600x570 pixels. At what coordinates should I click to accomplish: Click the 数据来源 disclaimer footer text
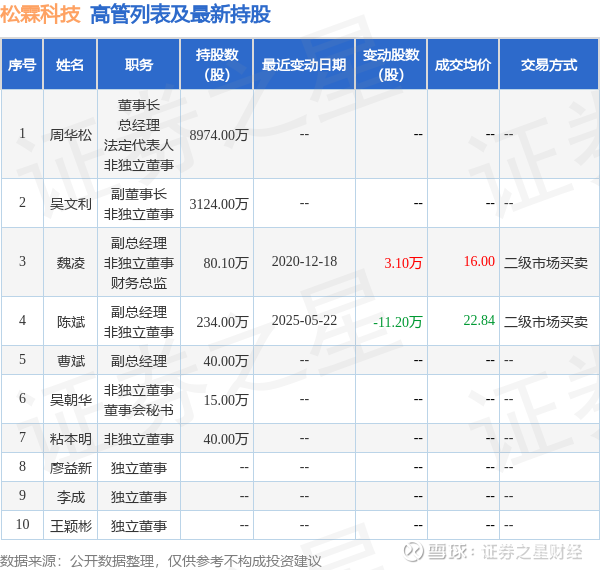tap(161, 561)
